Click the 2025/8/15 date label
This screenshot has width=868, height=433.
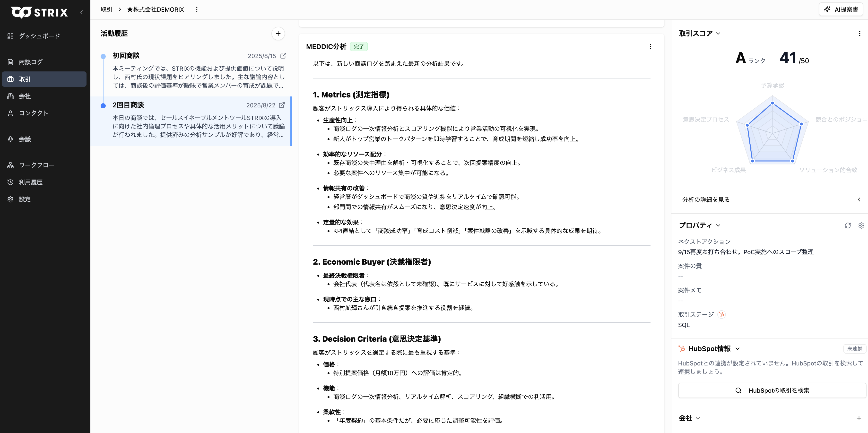pyautogui.click(x=261, y=56)
